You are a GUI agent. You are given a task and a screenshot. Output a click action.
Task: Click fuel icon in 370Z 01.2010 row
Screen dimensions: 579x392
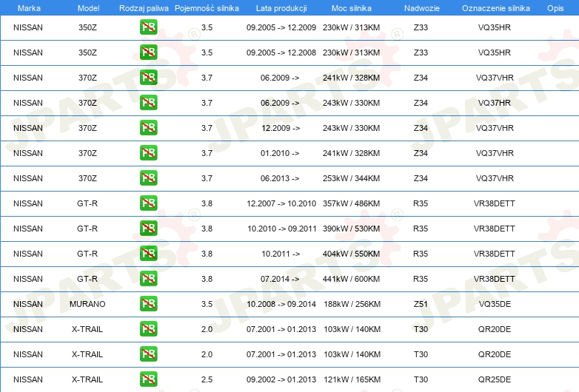point(148,152)
